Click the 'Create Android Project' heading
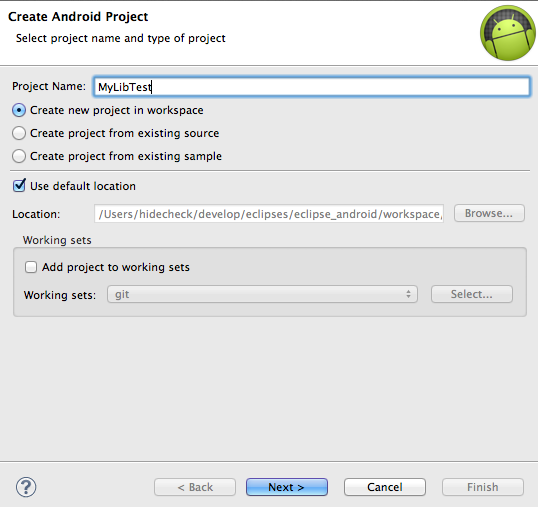Image resolution: width=538 pixels, height=507 pixels. 78,17
